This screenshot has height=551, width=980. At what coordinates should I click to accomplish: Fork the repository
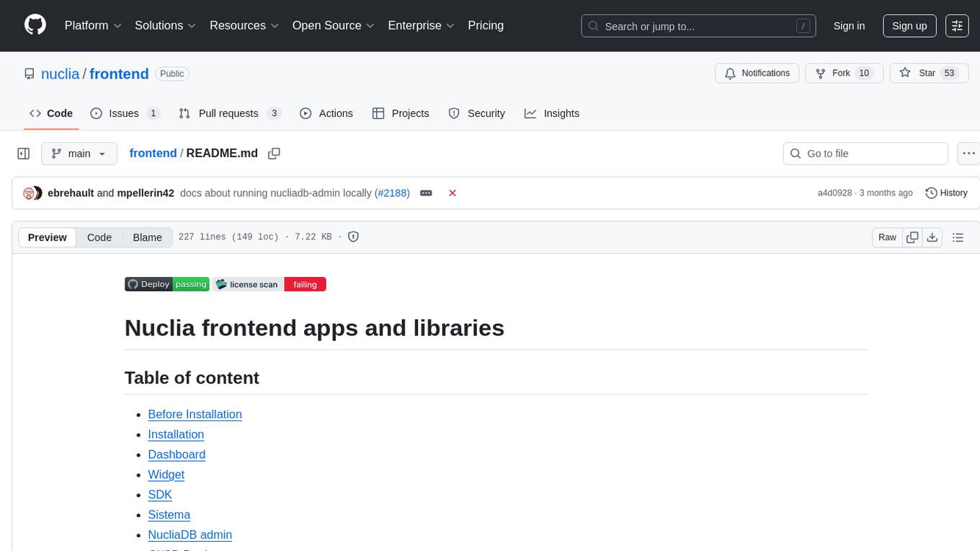coord(844,74)
